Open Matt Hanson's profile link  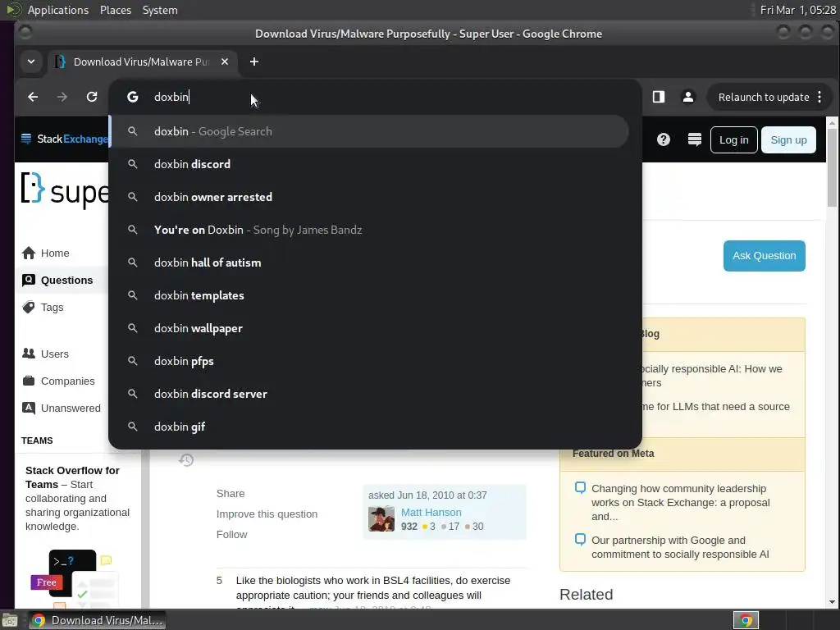[431, 512]
